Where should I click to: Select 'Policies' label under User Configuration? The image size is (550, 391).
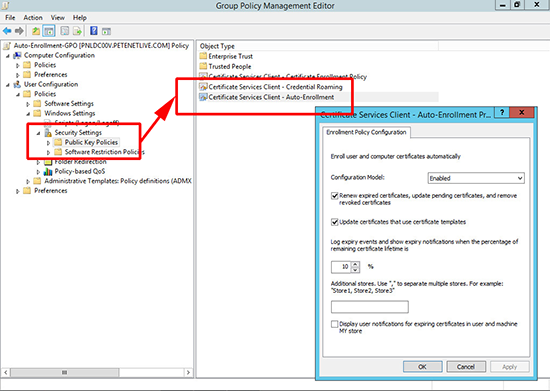click(45, 94)
